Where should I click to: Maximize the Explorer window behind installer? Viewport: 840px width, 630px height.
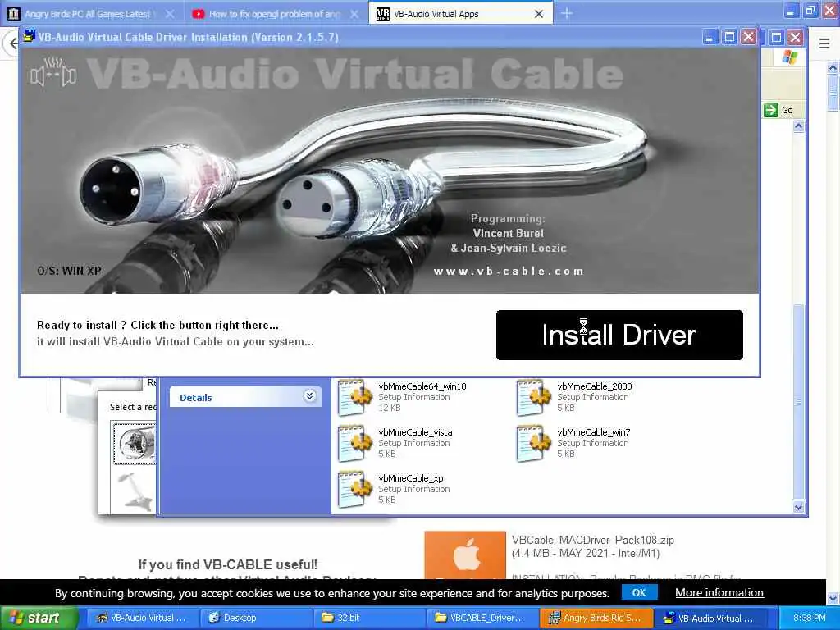coord(776,38)
